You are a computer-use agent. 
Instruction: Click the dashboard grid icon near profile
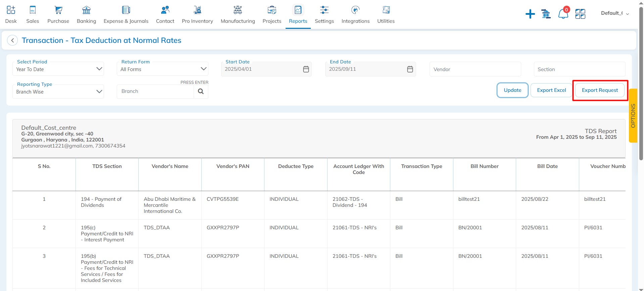[580, 14]
